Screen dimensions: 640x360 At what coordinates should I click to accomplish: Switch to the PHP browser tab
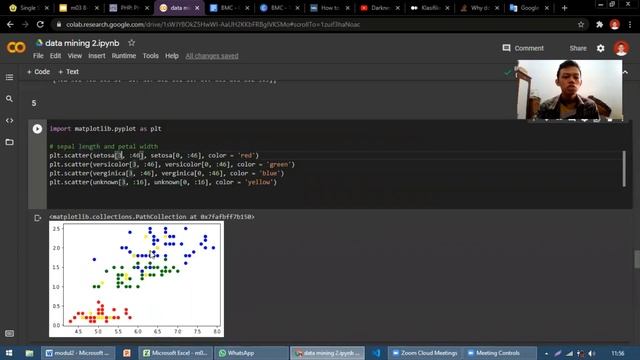coord(129,8)
